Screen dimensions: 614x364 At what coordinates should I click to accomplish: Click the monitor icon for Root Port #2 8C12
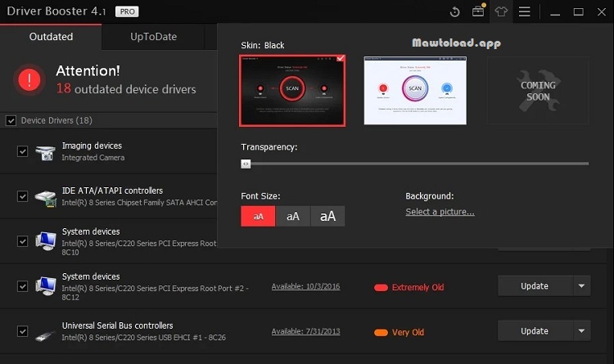pos(45,286)
